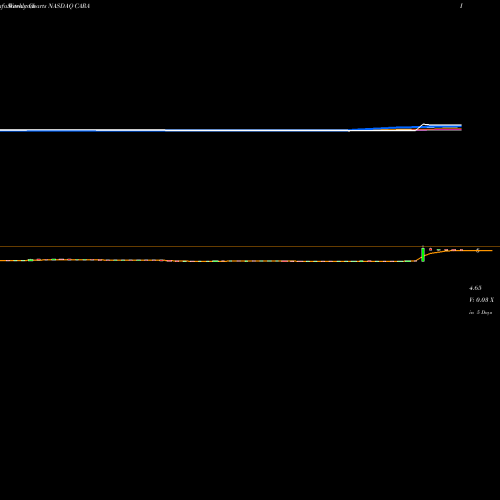
Task: Click the NASDAQ CARA chart title
Action: 69,6
